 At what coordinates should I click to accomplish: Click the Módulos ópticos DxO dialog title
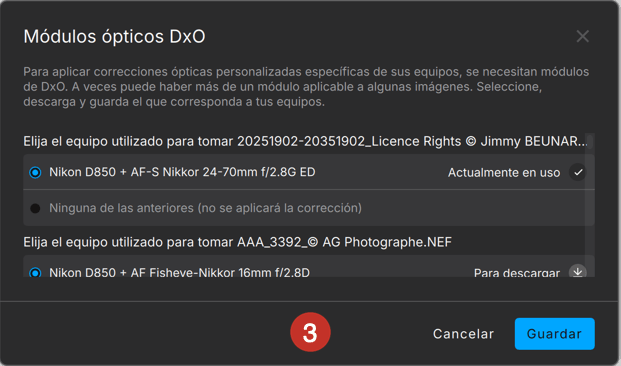coord(114,36)
